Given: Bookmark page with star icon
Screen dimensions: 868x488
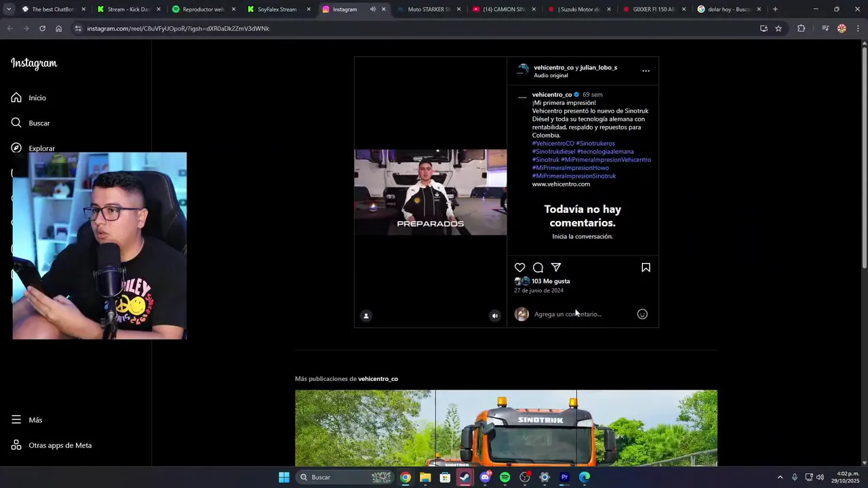Looking at the screenshot, I should pyautogui.click(x=778, y=28).
